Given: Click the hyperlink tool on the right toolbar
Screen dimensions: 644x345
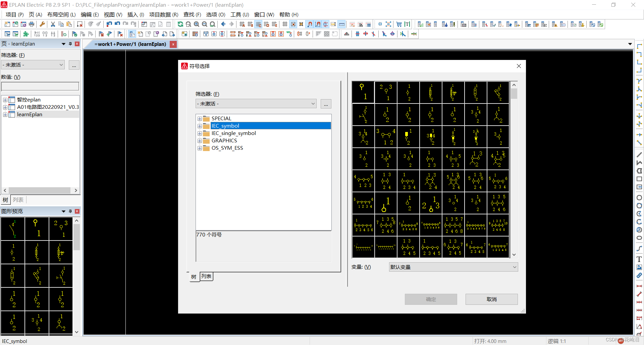Looking at the screenshot, I should click(x=639, y=275).
